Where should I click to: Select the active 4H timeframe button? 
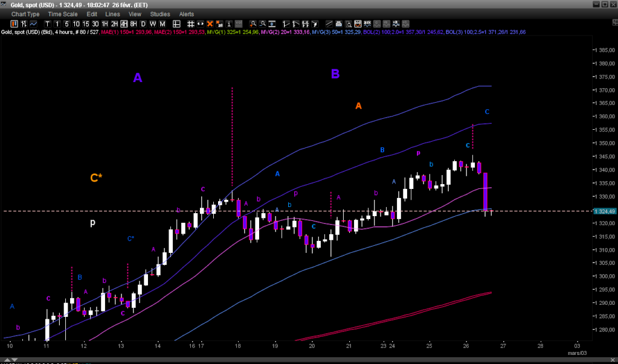click(x=124, y=24)
